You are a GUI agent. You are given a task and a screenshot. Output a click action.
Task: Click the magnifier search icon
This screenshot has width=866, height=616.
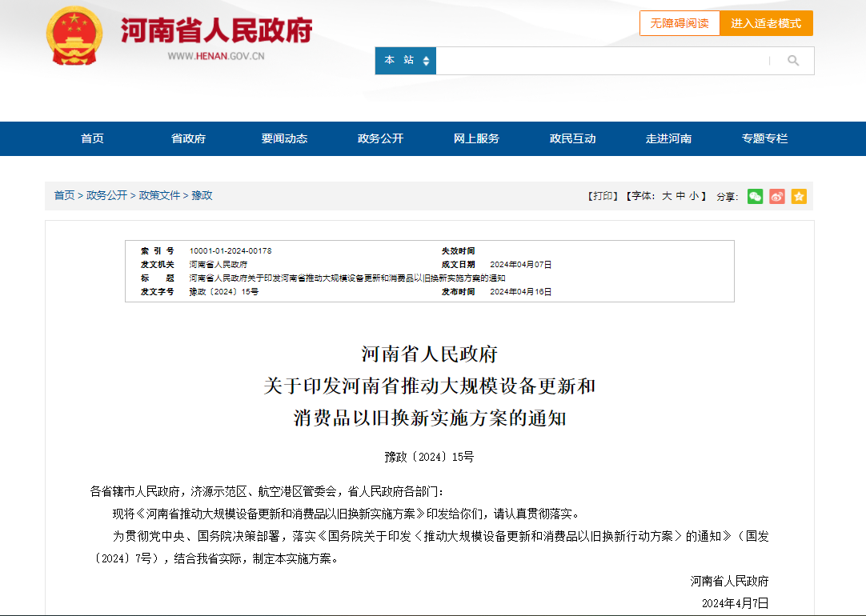[792, 61]
